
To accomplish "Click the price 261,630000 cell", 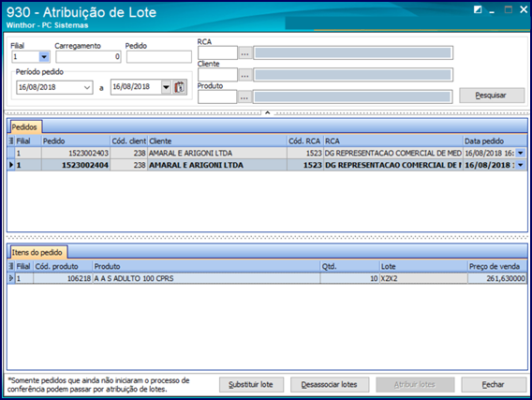I will tap(497, 278).
